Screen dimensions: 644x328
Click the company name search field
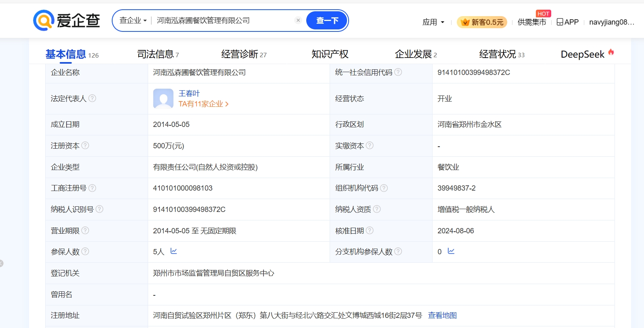tap(222, 21)
